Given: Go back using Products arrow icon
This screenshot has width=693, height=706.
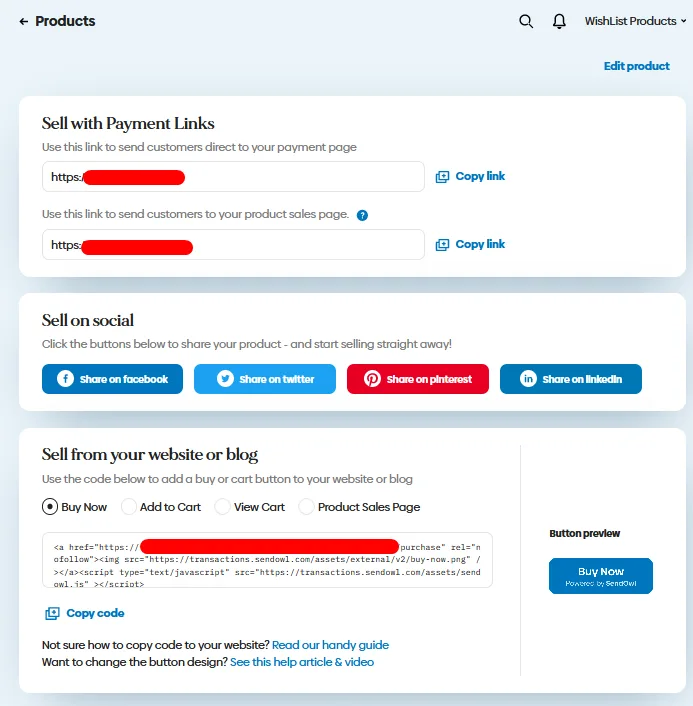Looking at the screenshot, I should pos(23,21).
